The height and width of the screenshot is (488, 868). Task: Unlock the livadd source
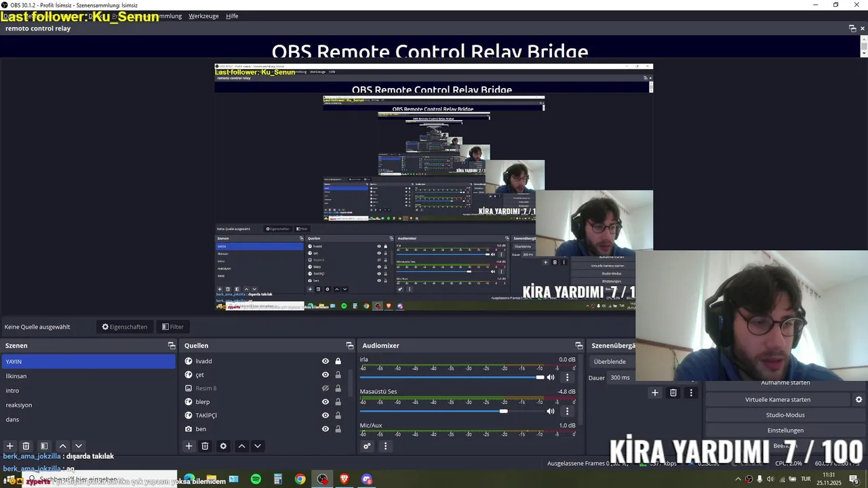point(338,361)
